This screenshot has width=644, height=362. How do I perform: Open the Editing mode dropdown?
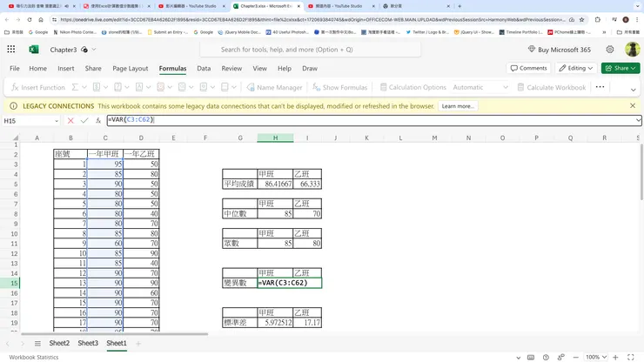click(x=576, y=68)
